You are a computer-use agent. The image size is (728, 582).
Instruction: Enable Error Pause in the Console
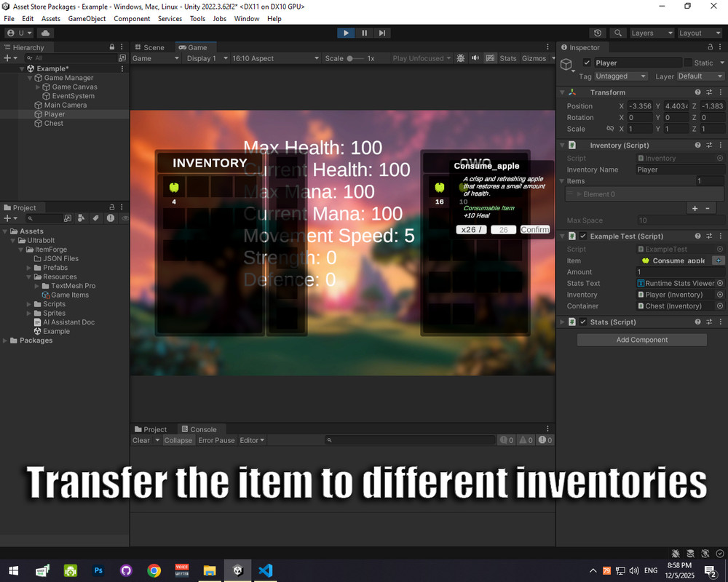216,440
